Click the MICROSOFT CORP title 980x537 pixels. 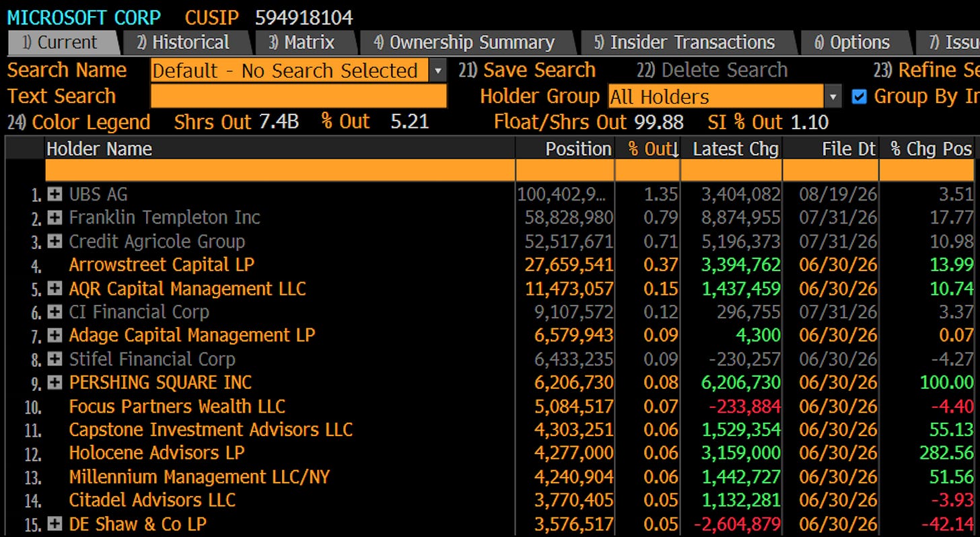click(84, 17)
